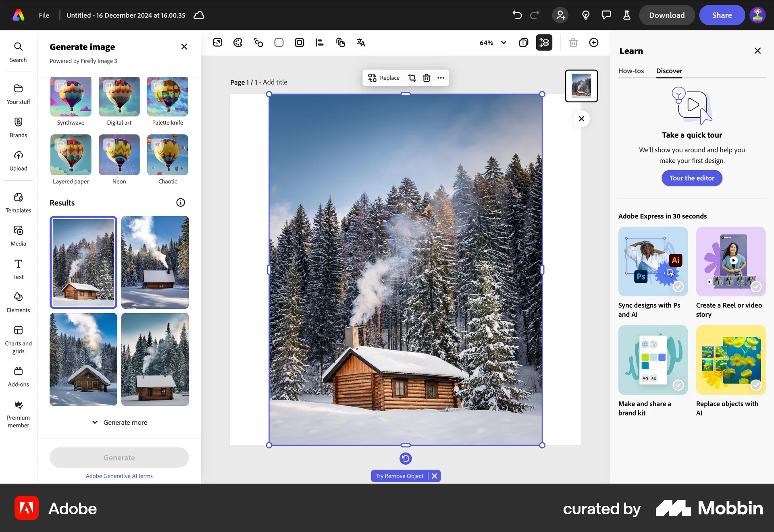The width and height of the screenshot is (774, 532).
Task: Open more options via ellipsis in floating toolbar
Action: point(441,77)
